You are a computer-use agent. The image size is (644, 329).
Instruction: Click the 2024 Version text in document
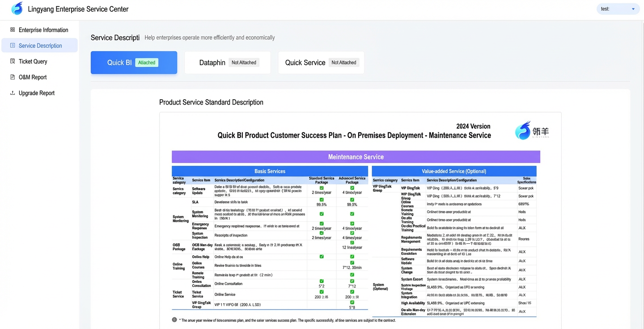pos(473,127)
